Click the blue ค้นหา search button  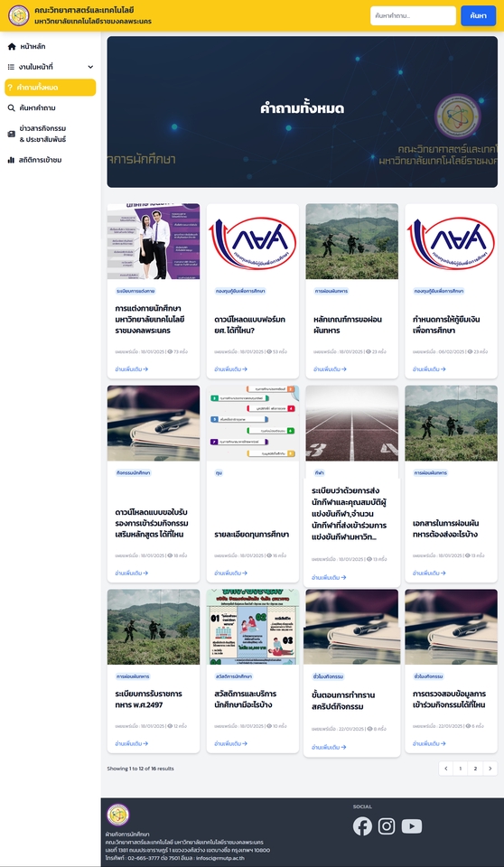tap(478, 15)
